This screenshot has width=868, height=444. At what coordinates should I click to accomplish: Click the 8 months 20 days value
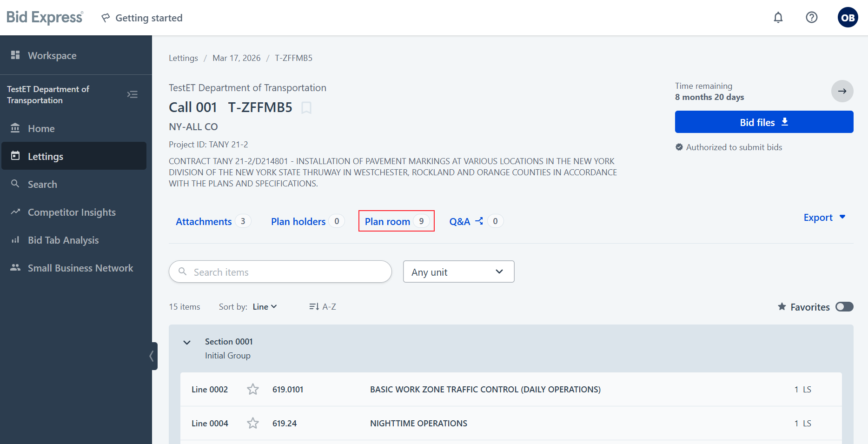pos(709,97)
